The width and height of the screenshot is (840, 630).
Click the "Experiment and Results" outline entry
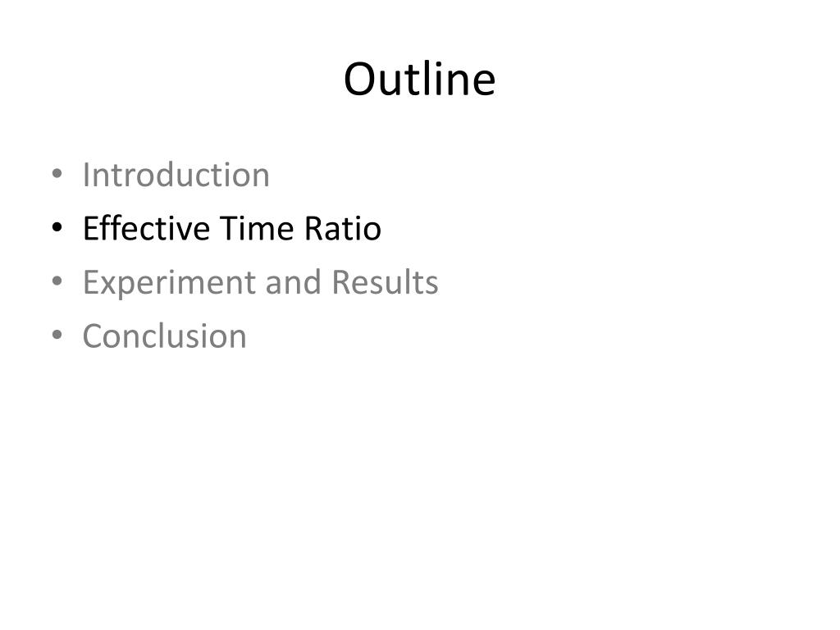pos(260,283)
